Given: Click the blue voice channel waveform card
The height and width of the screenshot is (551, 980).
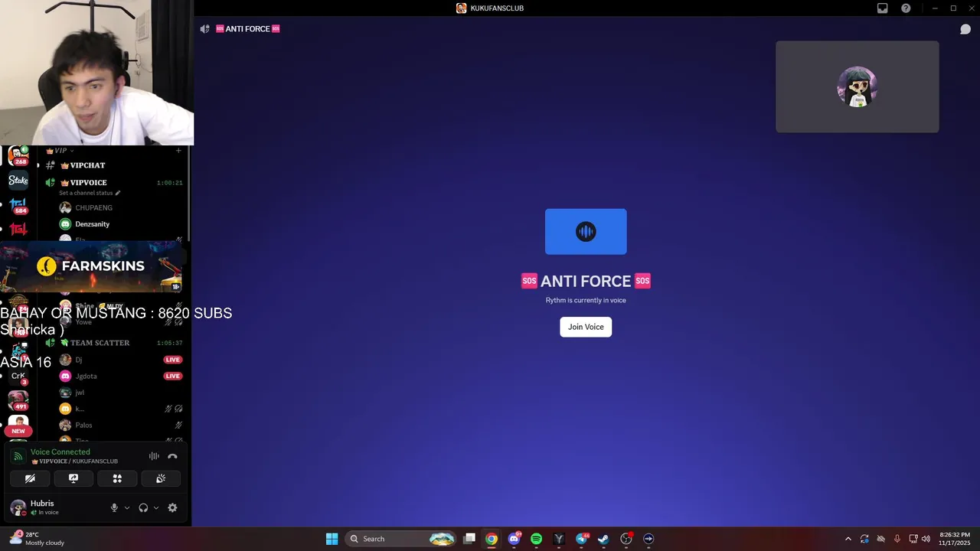Looking at the screenshot, I should coord(586,231).
